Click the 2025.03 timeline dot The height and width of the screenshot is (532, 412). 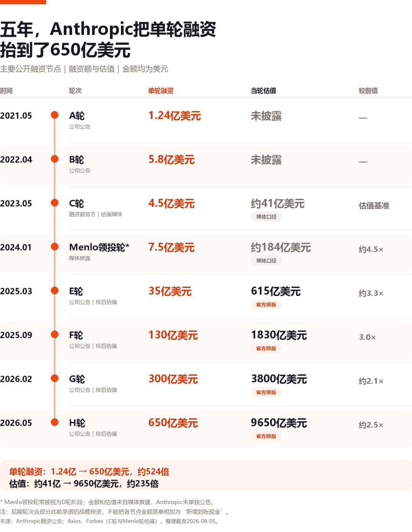(x=55, y=290)
